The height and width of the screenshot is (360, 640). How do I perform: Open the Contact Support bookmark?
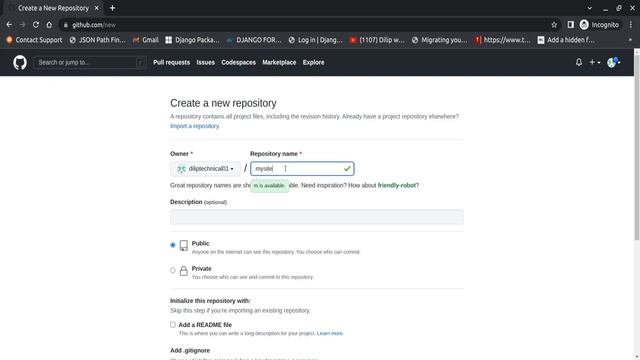click(x=34, y=40)
